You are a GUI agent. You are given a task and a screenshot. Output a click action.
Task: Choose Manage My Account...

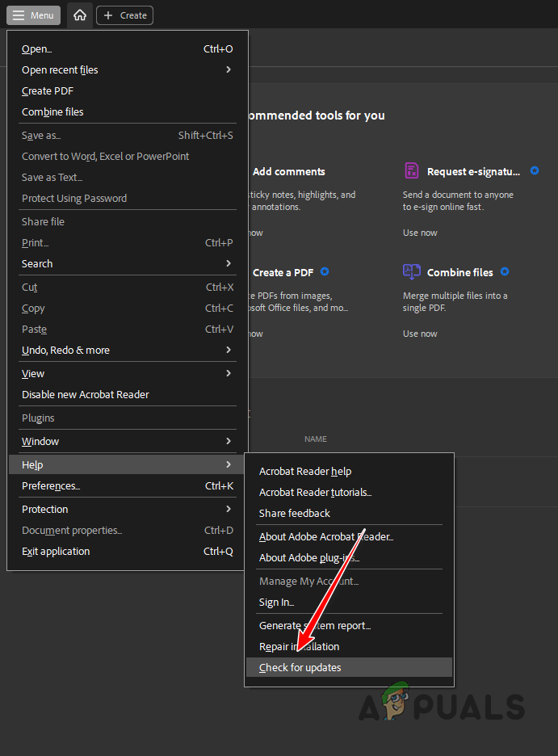point(350,581)
